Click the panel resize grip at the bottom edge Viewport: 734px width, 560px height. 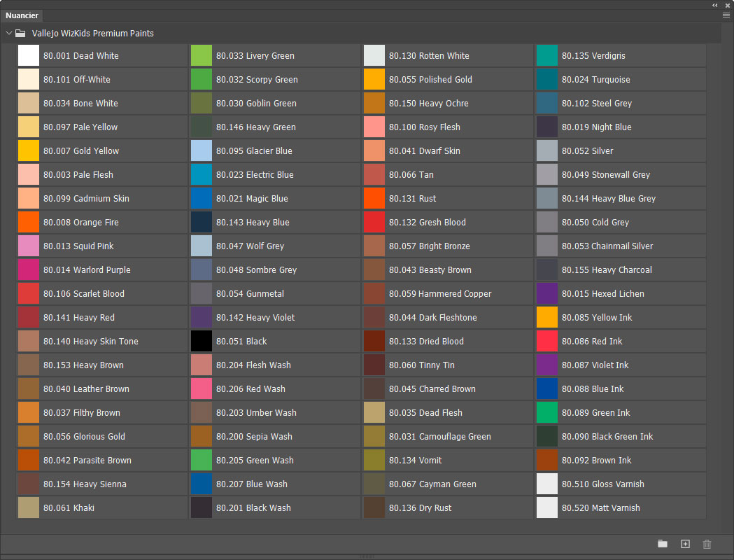(367, 557)
